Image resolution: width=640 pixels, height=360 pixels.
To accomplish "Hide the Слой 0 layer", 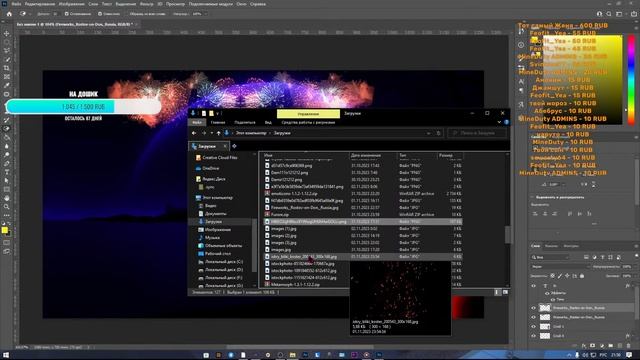I will coord(533,336).
